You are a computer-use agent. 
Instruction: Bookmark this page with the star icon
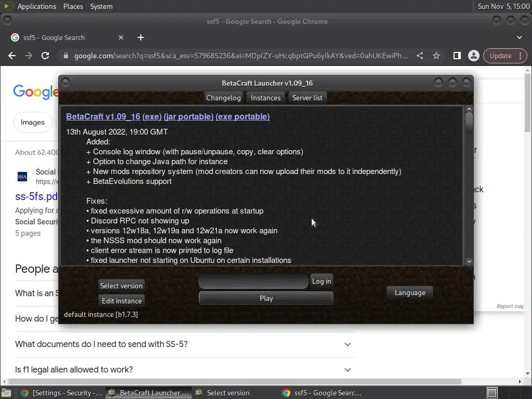[436, 56]
